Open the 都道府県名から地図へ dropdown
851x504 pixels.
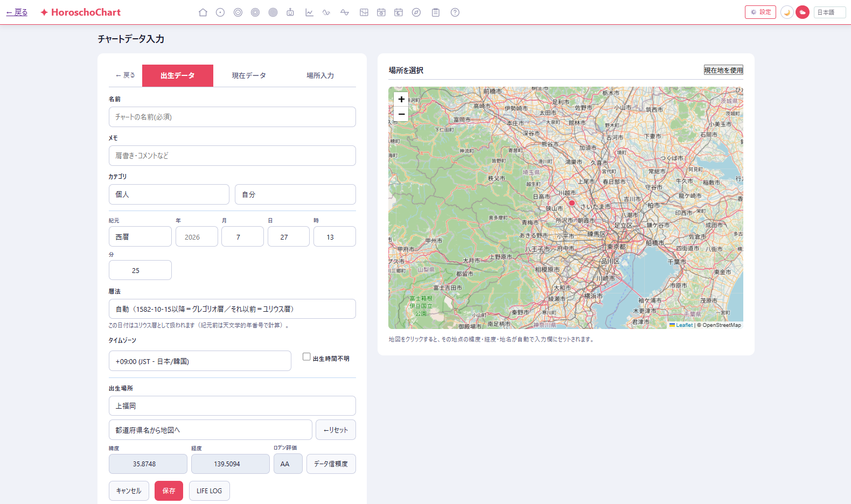pyautogui.click(x=211, y=430)
